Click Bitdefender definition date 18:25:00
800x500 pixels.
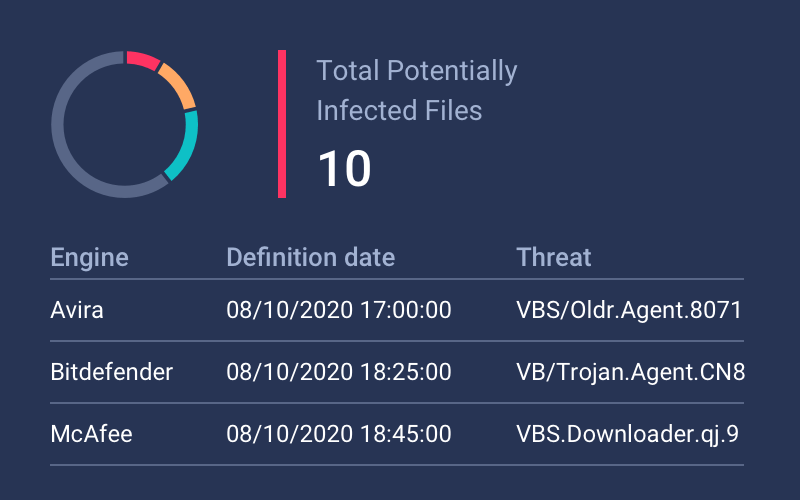click(339, 372)
